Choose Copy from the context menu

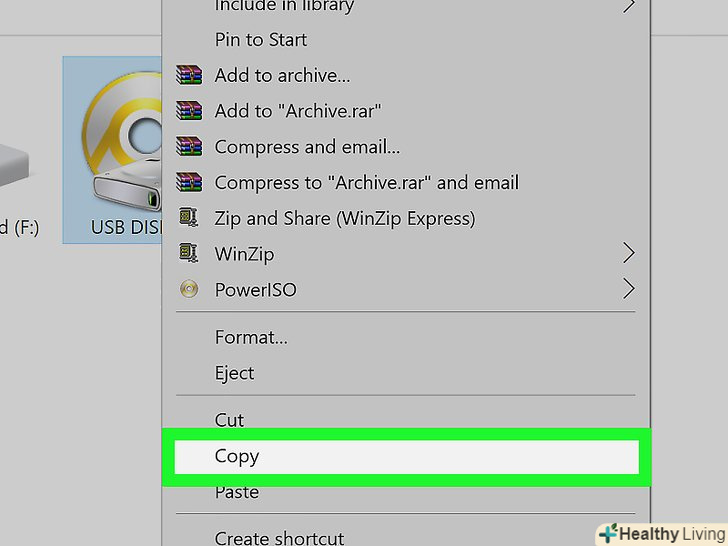pyautogui.click(x=237, y=456)
